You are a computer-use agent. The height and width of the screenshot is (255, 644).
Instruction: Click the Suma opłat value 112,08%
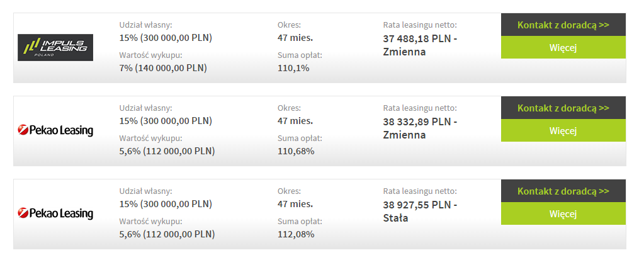click(296, 234)
